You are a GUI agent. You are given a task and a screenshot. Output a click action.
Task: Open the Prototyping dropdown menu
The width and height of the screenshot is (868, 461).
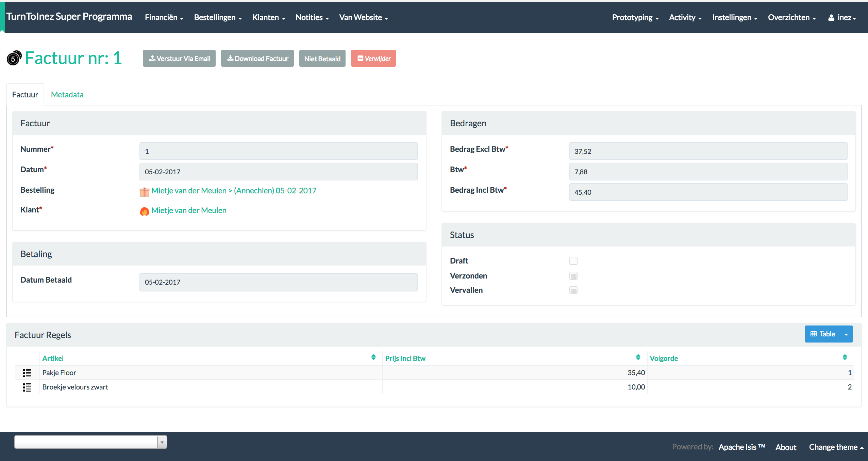635,17
